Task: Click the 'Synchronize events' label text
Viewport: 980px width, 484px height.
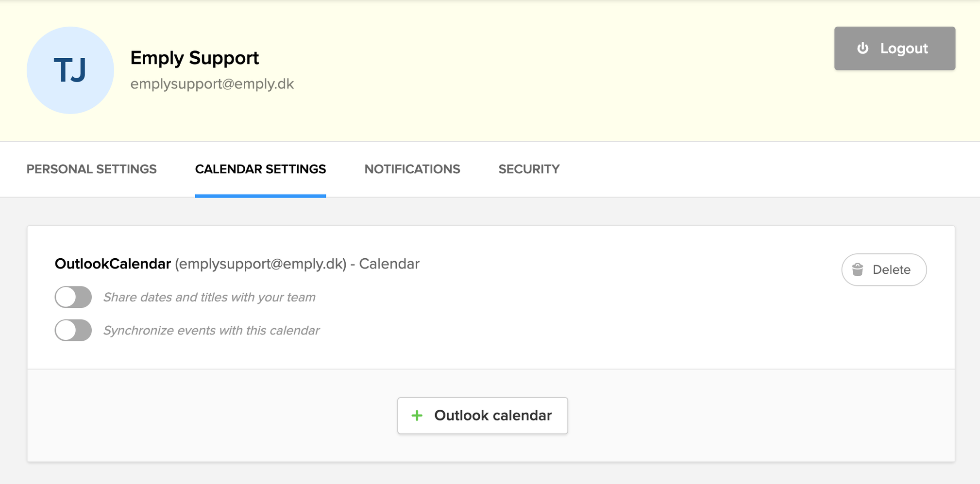Action: point(211,330)
